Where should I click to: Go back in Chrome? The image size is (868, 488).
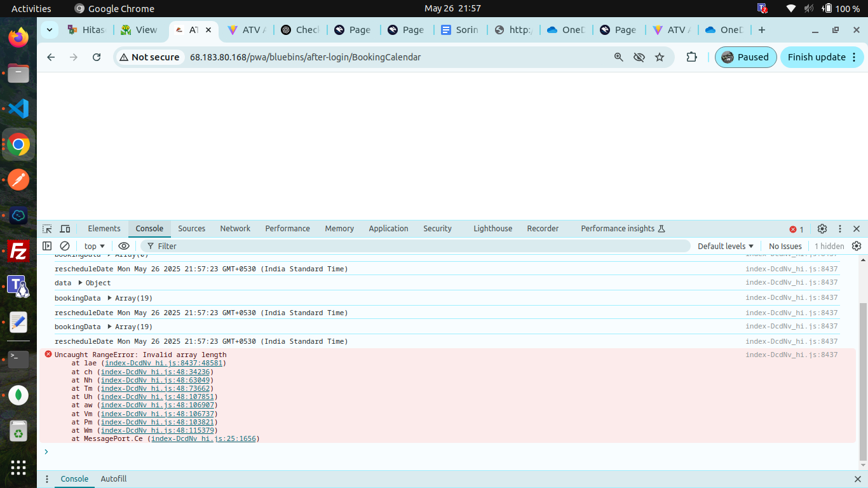tap(51, 57)
